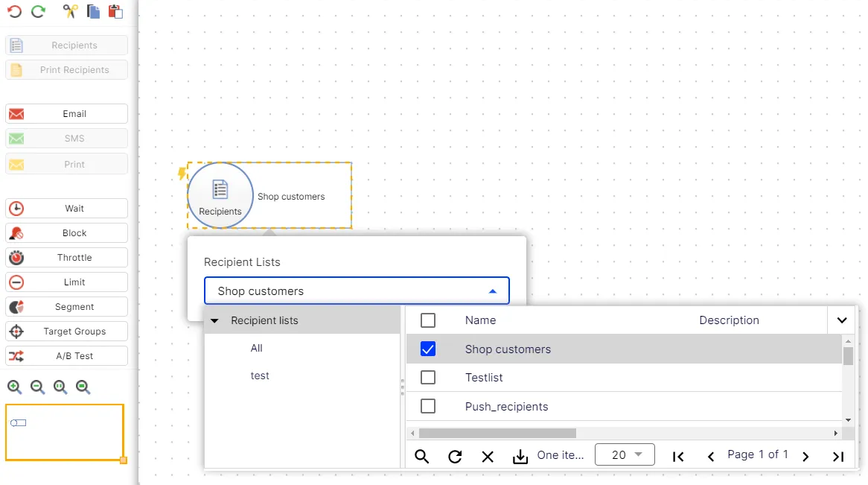Click the Push_recipients row name
This screenshot has width=868, height=485.
tap(506, 406)
